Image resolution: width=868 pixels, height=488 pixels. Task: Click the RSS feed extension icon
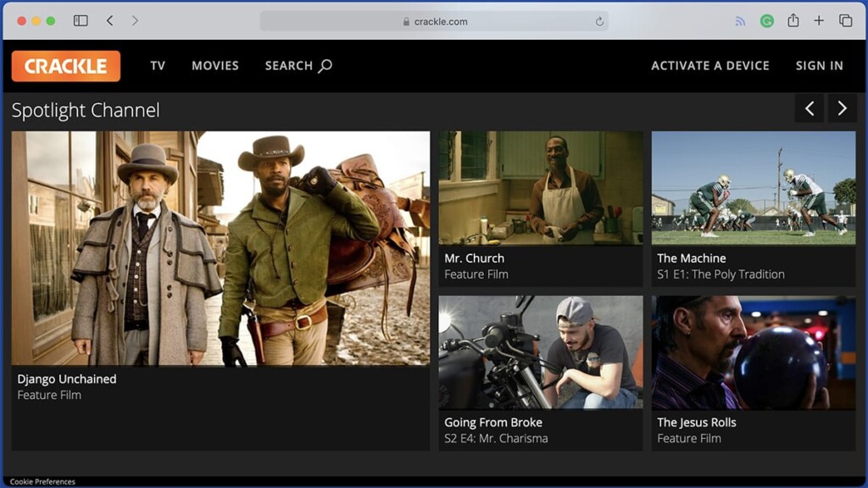pyautogui.click(x=740, y=21)
